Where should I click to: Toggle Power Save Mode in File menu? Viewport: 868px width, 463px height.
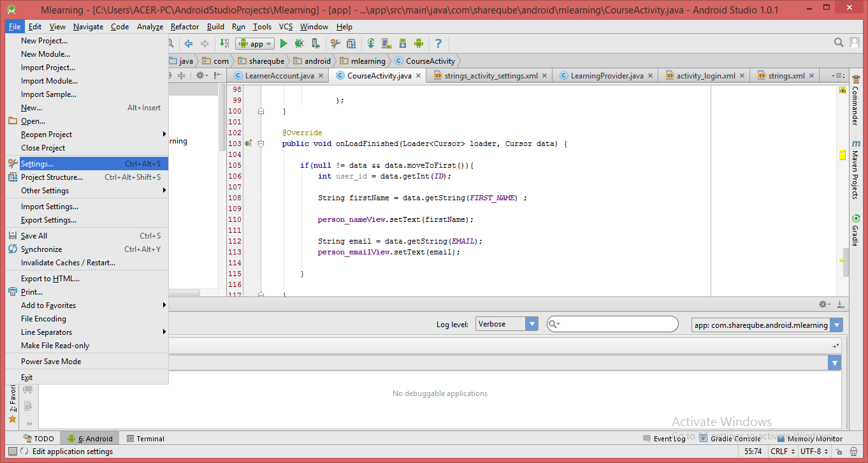point(51,362)
